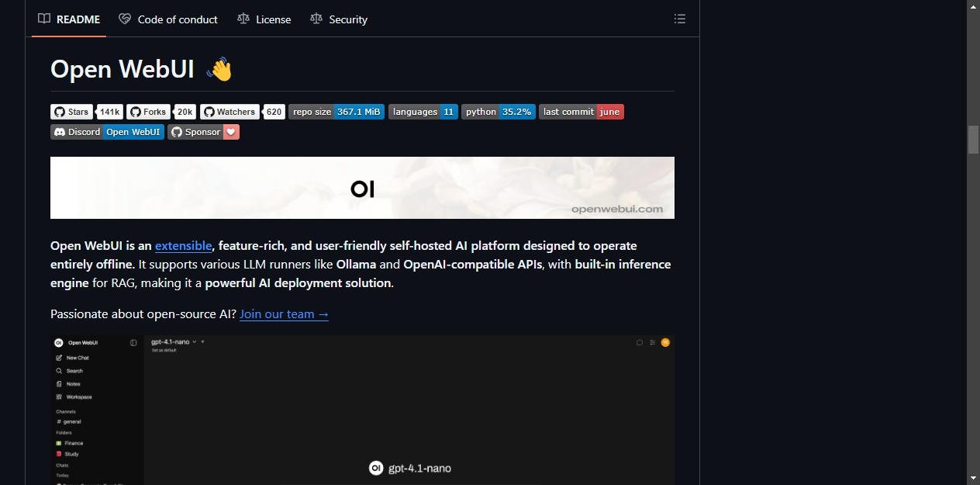Screen dimensions: 980x485
Task: Open the openwebui.com banner image
Action: [362, 188]
